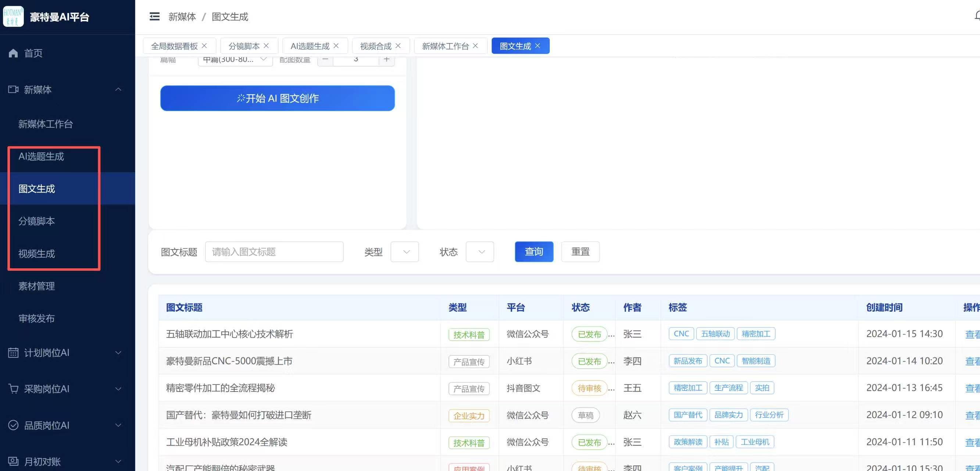This screenshot has width=980, height=471.
Task: Open the 类型 filter dropdown
Action: pyautogui.click(x=404, y=252)
